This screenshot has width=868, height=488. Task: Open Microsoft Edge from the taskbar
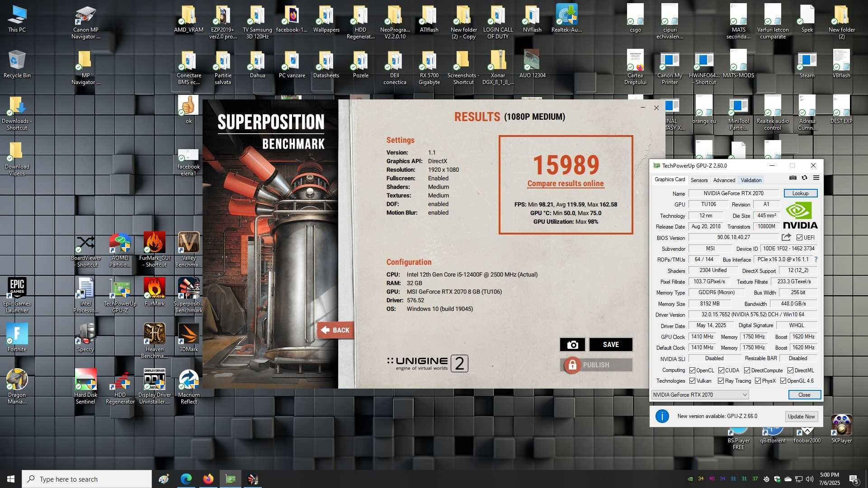click(x=186, y=479)
